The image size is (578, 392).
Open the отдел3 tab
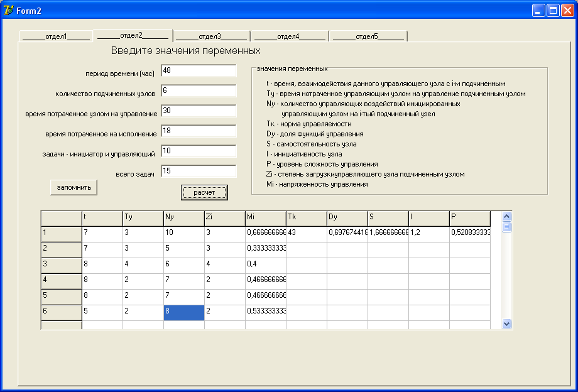point(210,36)
